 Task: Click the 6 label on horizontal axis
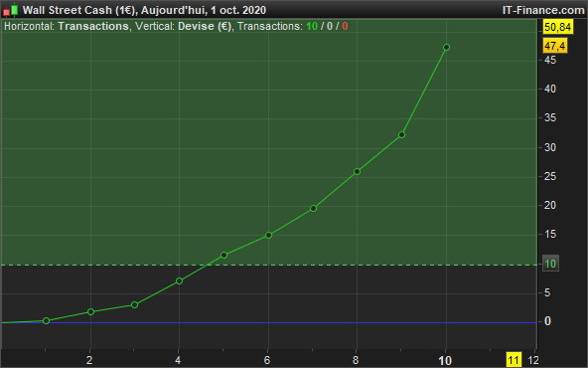coord(267,360)
